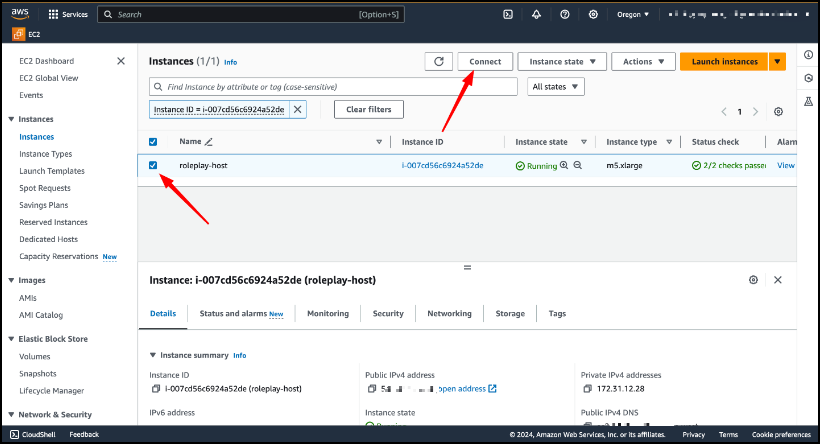Viewport: 820px width, 444px height.
Task: Click the Connect button
Action: click(x=485, y=62)
